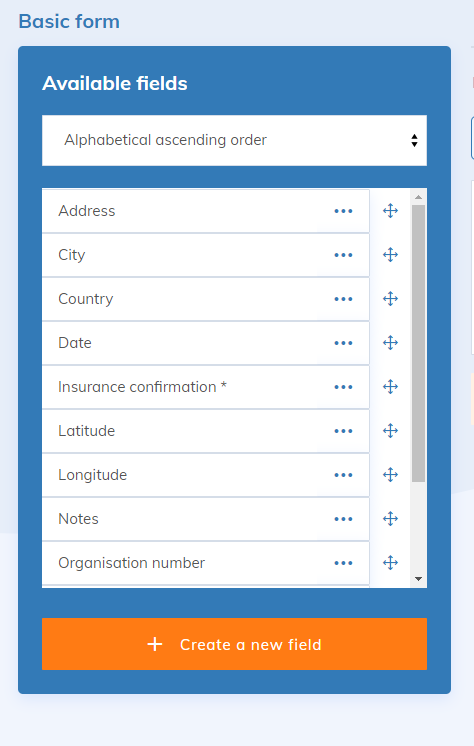The width and height of the screenshot is (474, 746).
Task: Click the Create a new field button
Action: coord(234,644)
